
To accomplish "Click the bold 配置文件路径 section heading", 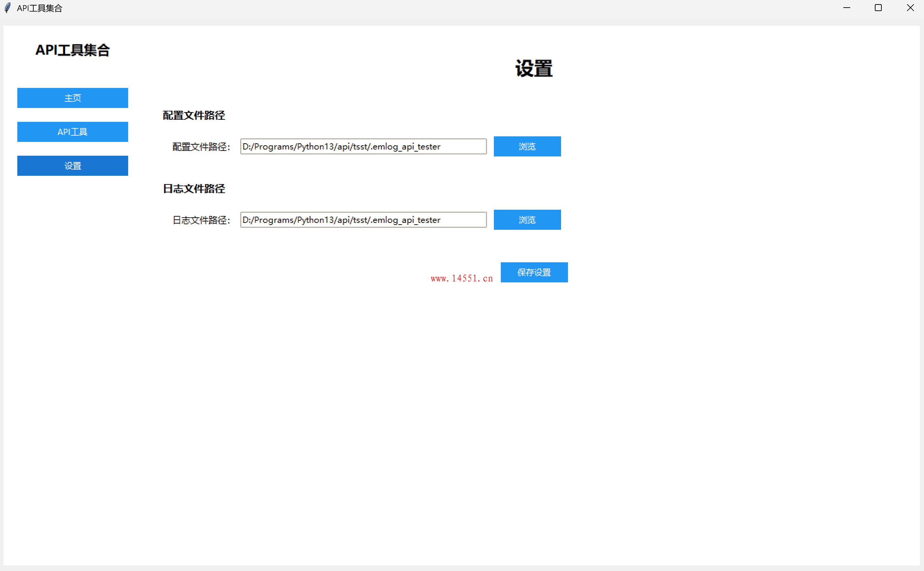I will (194, 116).
